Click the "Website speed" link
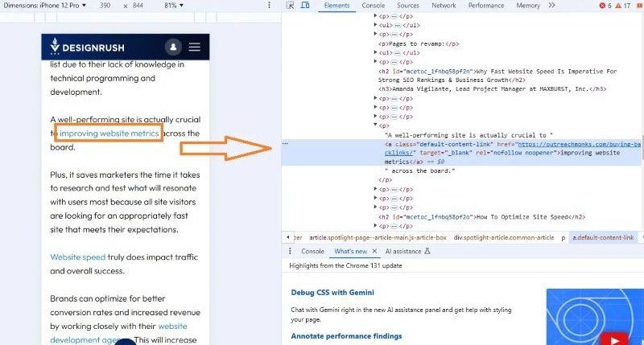This screenshot has height=345, width=644. click(x=77, y=257)
